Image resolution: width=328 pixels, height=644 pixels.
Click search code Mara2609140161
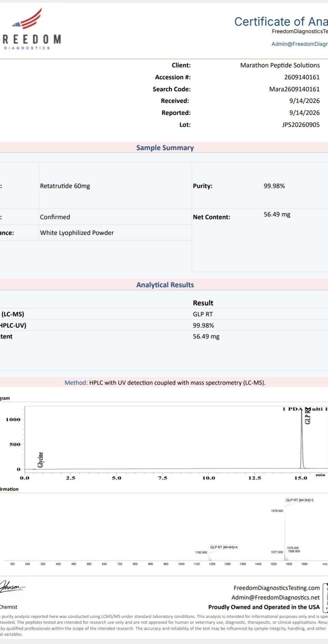pos(295,89)
